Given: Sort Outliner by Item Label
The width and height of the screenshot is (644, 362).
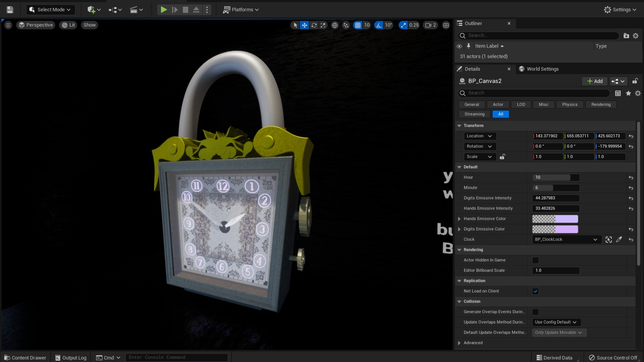Looking at the screenshot, I should coord(487,46).
